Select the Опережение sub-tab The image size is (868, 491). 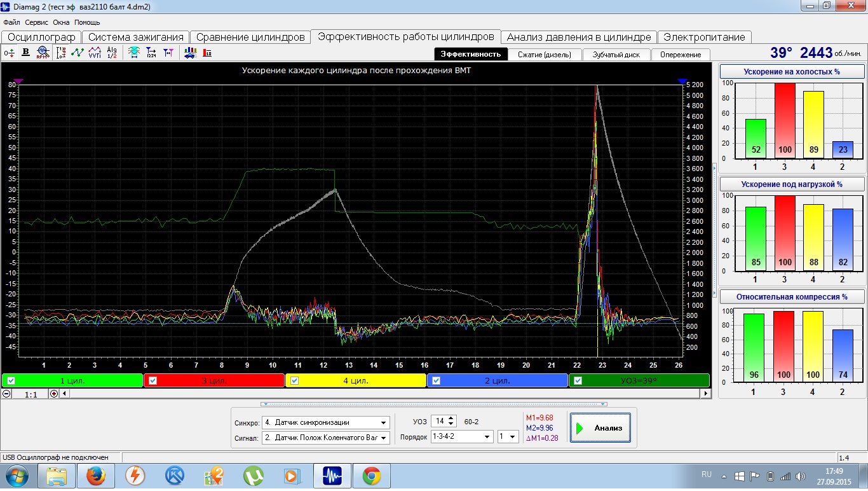tap(681, 55)
